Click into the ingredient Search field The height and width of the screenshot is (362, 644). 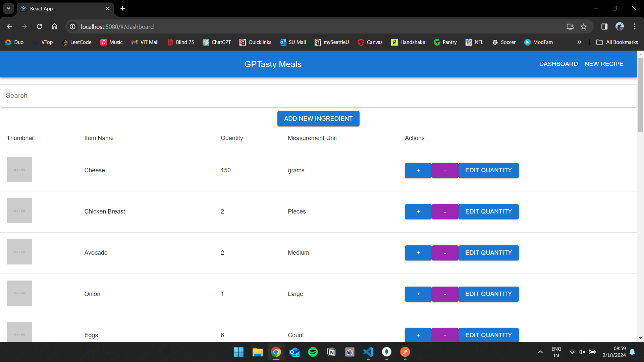pos(318,96)
